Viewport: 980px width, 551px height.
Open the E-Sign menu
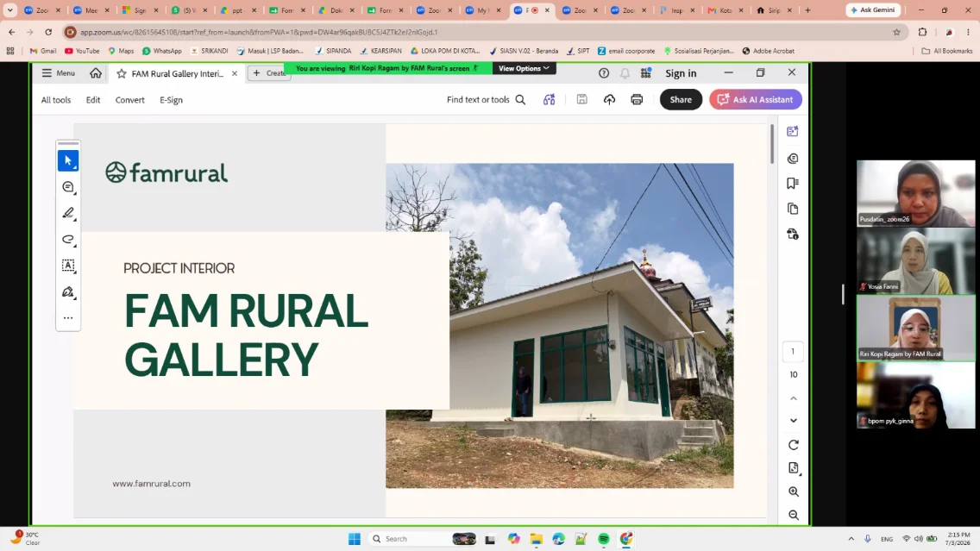coord(172,100)
